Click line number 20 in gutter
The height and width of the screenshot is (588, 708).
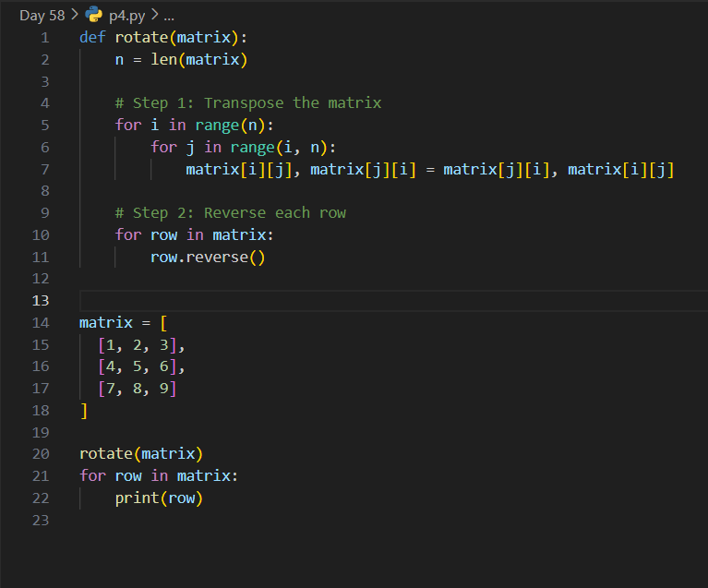pos(41,454)
